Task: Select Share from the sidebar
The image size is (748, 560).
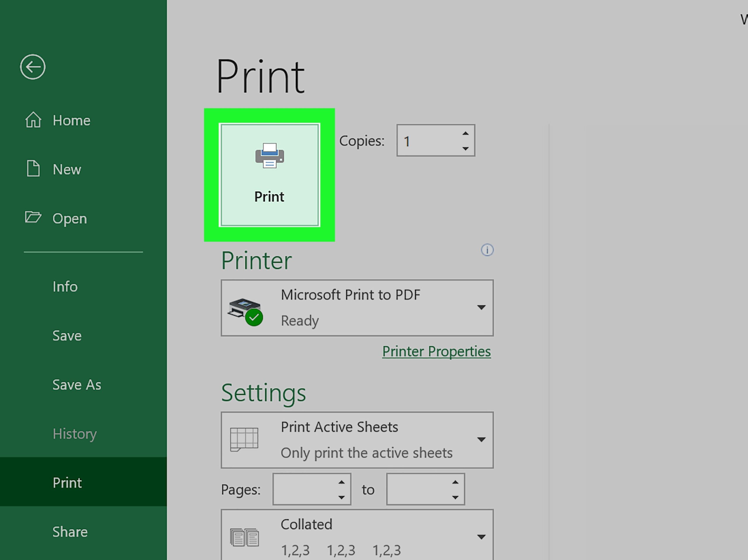Action: pyautogui.click(x=70, y=532)
